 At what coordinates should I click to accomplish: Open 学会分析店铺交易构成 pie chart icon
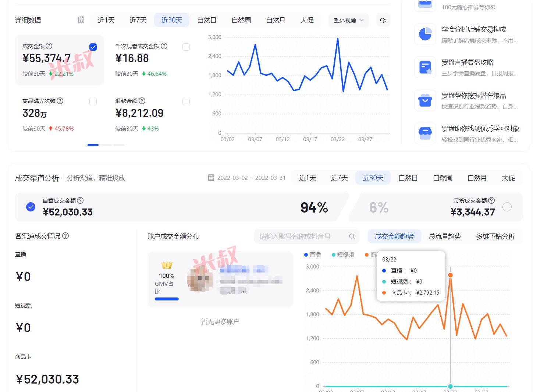pos(425,34)
